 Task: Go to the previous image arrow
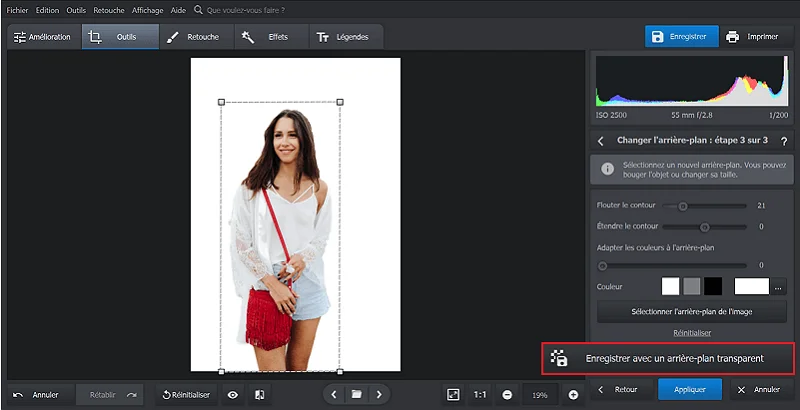click(x=334, y=394)
